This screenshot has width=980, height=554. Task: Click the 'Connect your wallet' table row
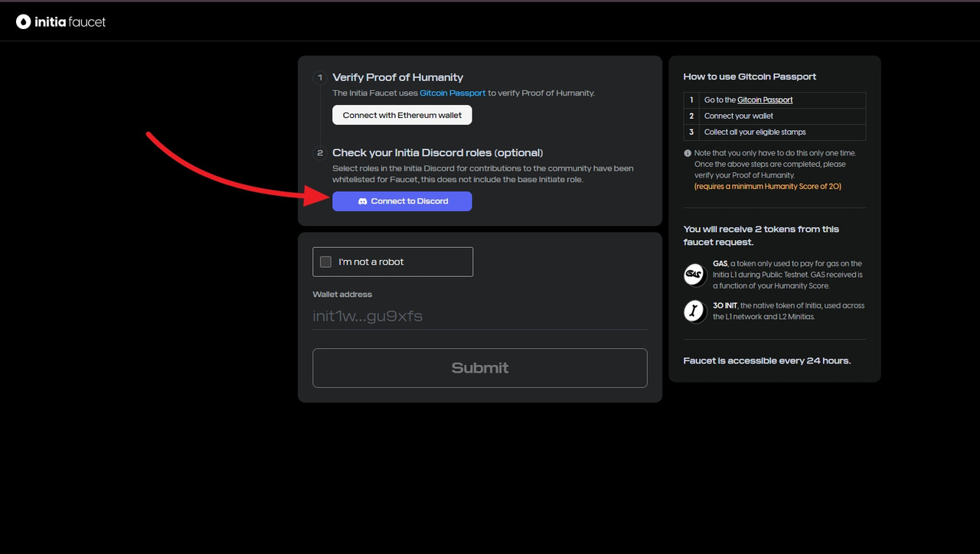[x=775, y=116]
